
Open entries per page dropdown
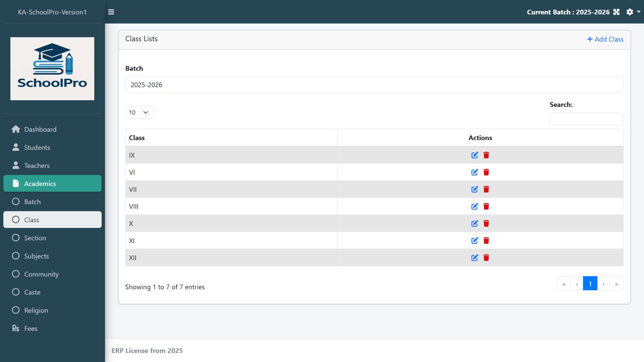[140, 112]
